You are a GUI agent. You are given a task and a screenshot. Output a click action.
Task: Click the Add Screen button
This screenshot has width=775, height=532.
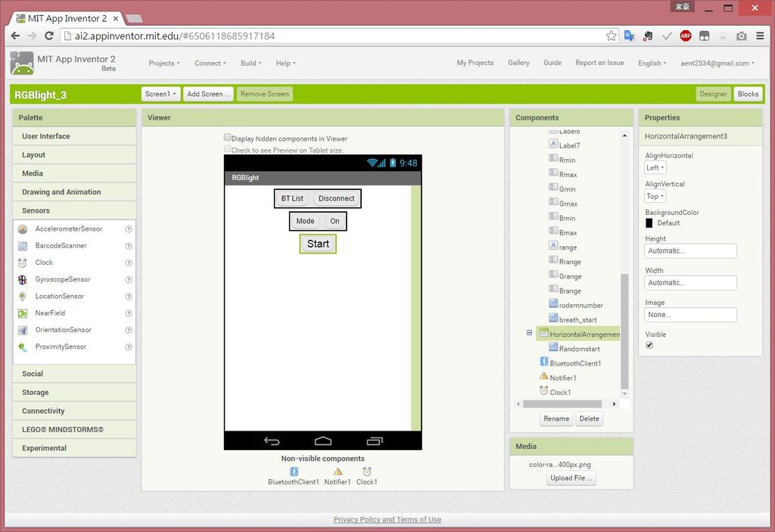point(208,94)
